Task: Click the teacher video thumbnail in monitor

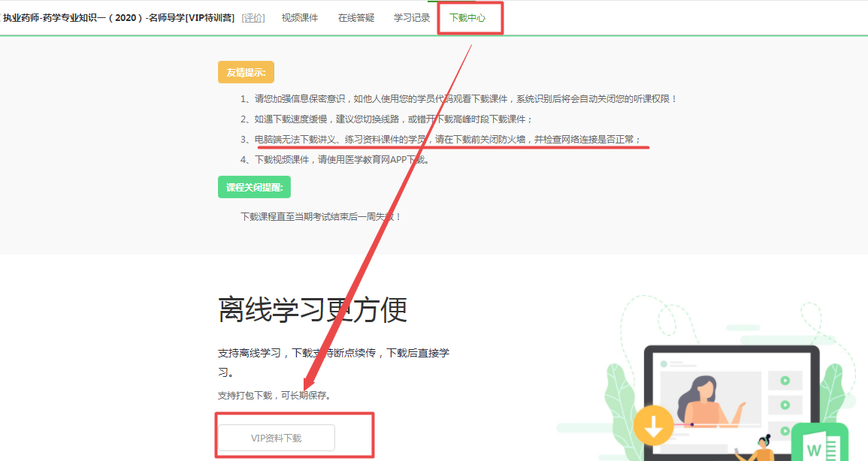Action: [704, 399]
